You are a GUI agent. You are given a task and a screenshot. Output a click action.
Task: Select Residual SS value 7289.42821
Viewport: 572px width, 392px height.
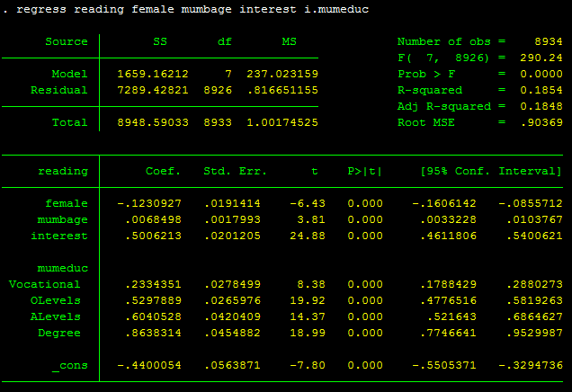pos(153,90)
